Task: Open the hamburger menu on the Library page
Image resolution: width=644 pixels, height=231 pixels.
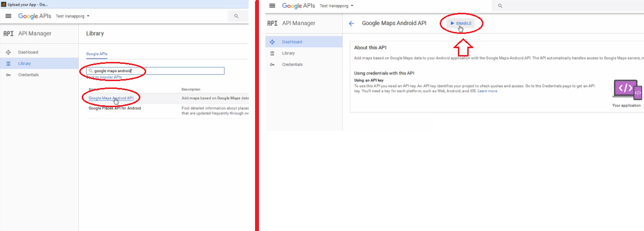Action: point(8,16)
